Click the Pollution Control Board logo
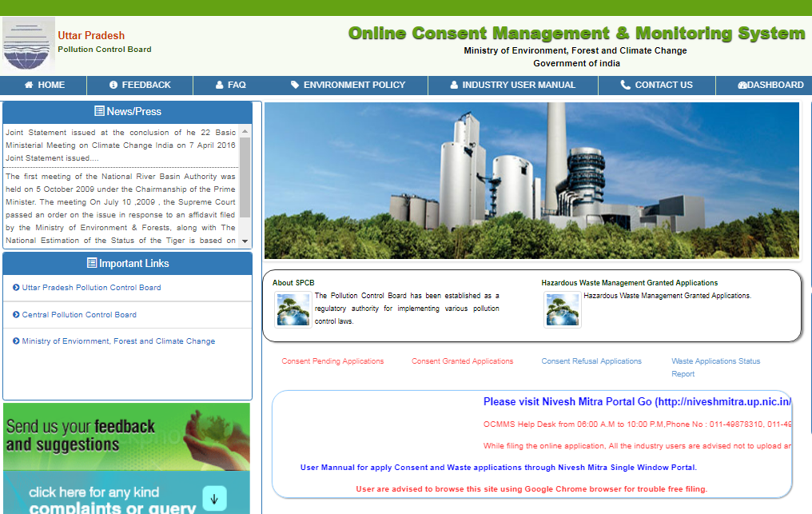 [29, 45]
